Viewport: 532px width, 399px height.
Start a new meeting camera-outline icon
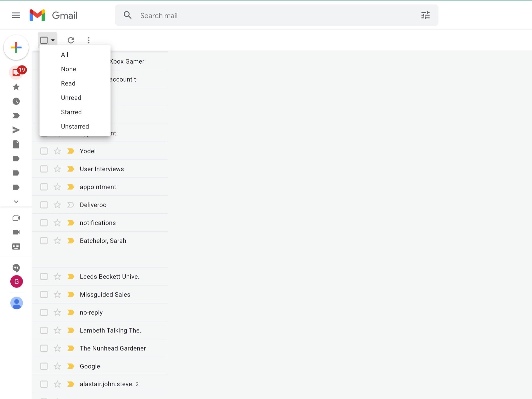[x=16, y=218]
